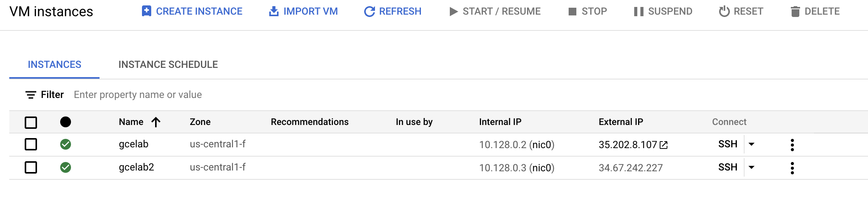Check the box for the gcelab instance
Viewport: 868px width, 216px height.
[x=31, y=145]
